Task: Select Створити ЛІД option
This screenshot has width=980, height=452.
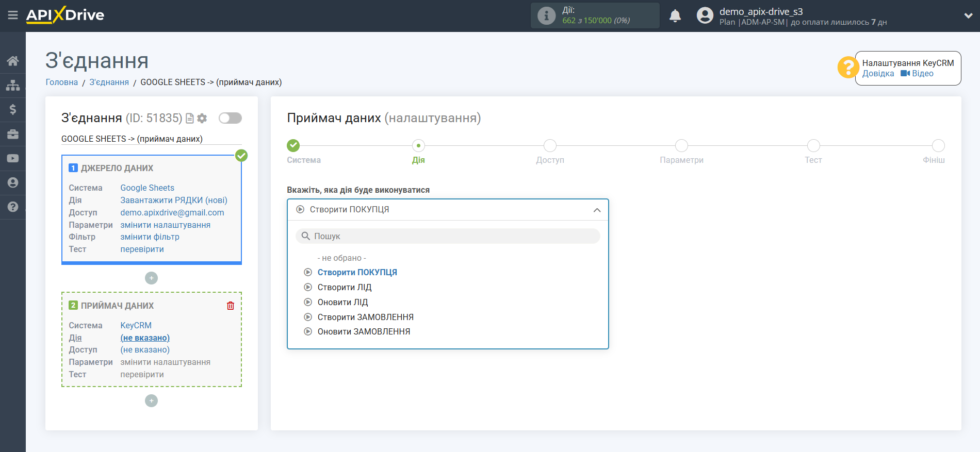Action: (345, 287)
